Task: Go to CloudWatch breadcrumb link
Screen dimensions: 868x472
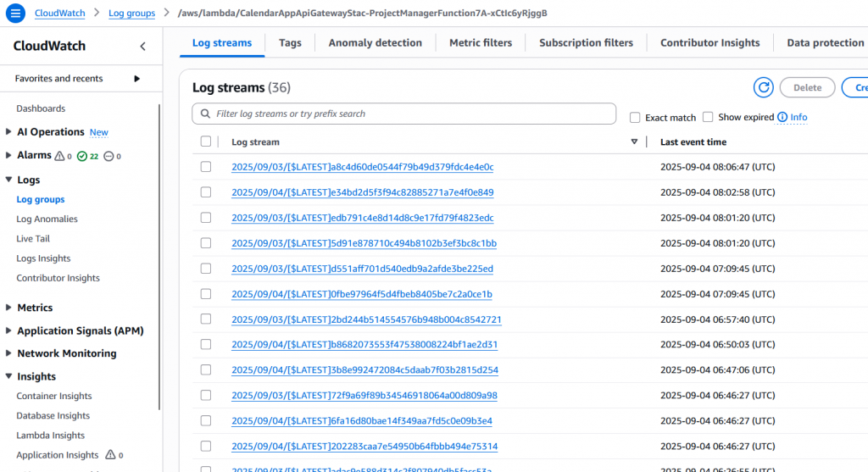Action: (60, 13)
